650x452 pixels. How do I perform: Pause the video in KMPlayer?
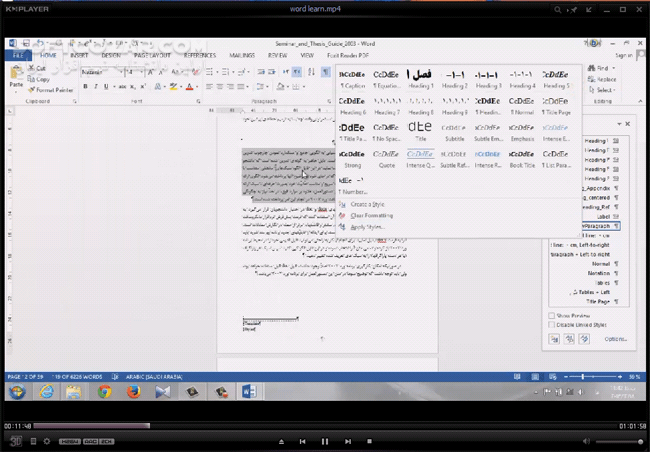[324, 441]
